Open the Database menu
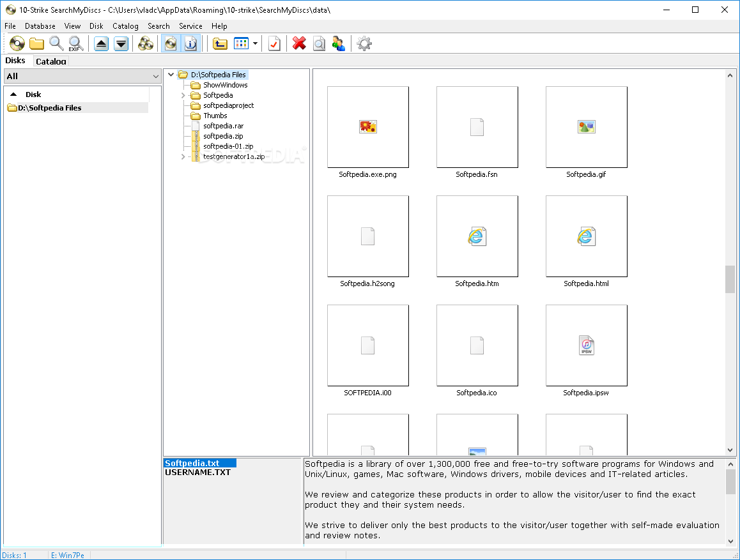 tap(40, 26)
